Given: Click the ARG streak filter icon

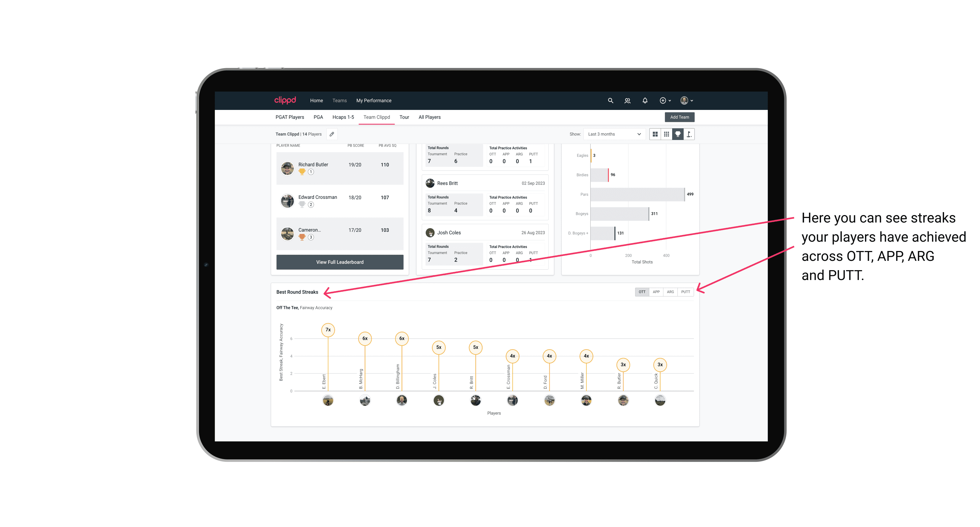Looking at the screenshot, I should (671, 291).
